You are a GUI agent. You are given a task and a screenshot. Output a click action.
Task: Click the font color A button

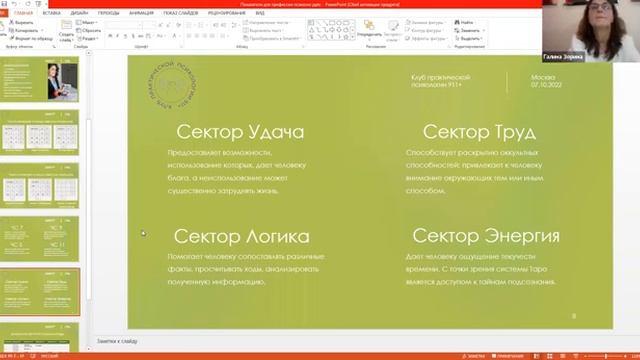[x=174, y=36]
